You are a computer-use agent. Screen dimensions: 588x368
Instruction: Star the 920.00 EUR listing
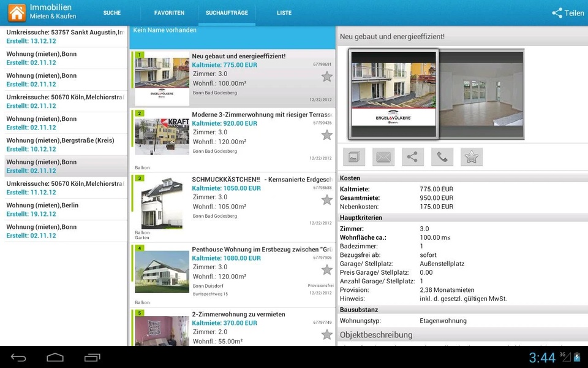pos(327,135)
